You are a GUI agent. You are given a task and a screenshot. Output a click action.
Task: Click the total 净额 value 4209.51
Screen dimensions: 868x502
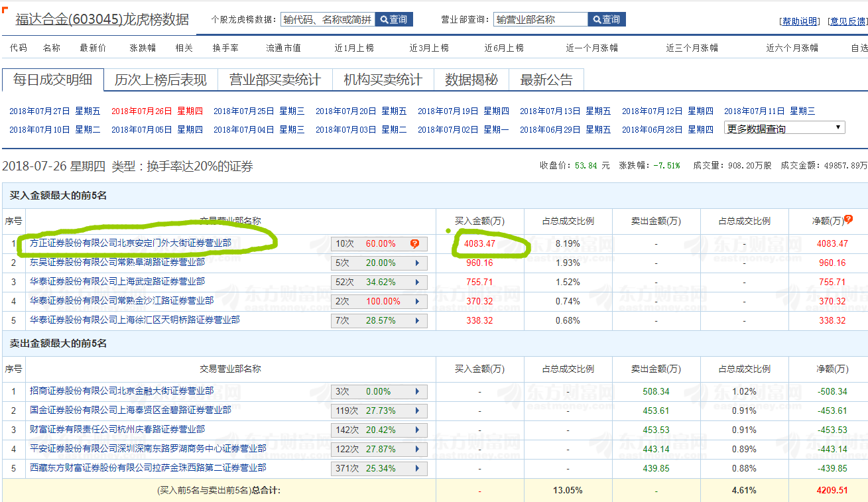tap(832, 491)
